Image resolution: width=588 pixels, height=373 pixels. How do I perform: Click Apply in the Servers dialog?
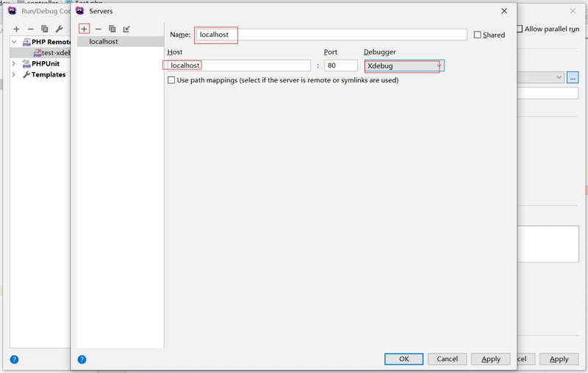(491, 359)
